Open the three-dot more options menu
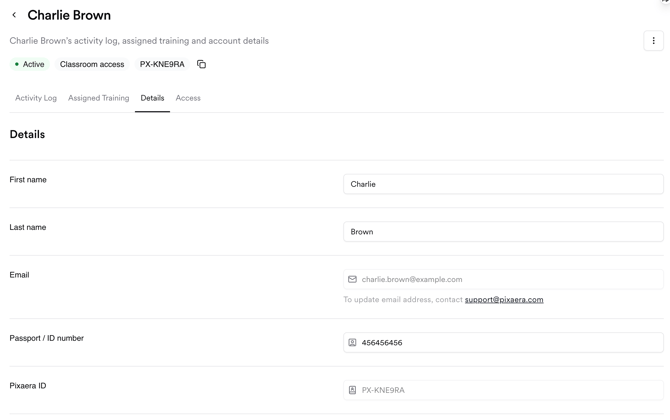Viewport: 670px width, 420px height. tap(653, 41)
